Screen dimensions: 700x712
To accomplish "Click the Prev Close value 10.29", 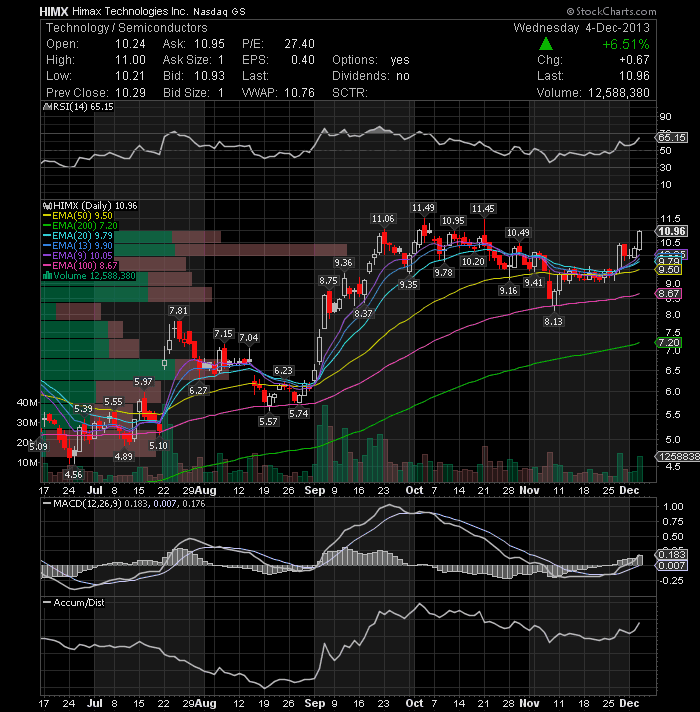I will pos(130,93).
